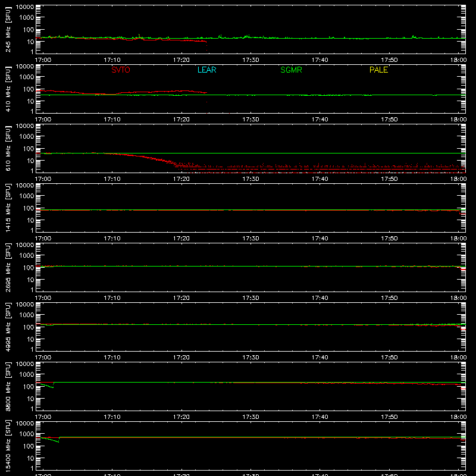
Task: Click the 1000 y-axis value of the 4995 MHz plot
Action: (x=27, y=315)
